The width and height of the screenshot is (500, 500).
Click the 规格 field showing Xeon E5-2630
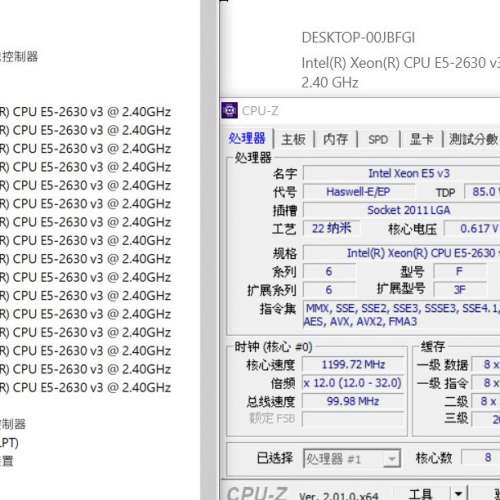[402, 253]
